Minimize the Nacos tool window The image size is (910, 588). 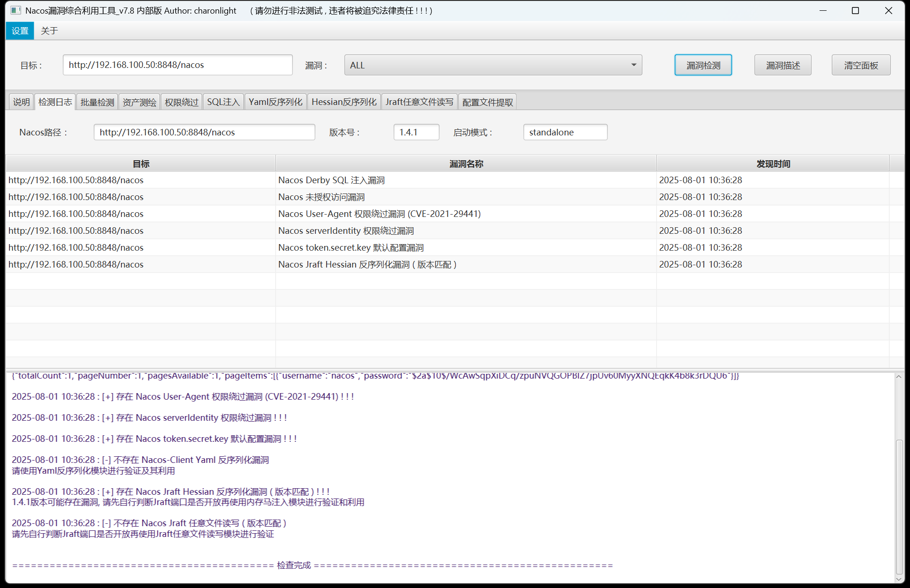(823, 10)
